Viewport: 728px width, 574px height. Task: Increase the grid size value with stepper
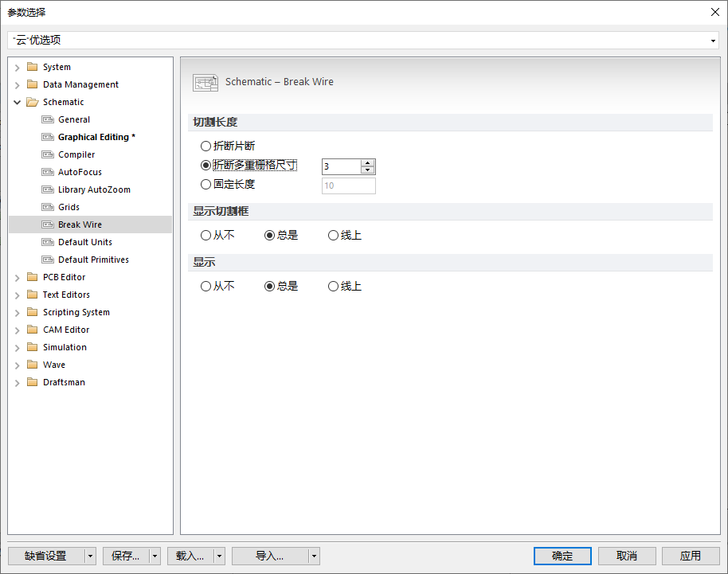pyautogui.click(x=367, y=162)
